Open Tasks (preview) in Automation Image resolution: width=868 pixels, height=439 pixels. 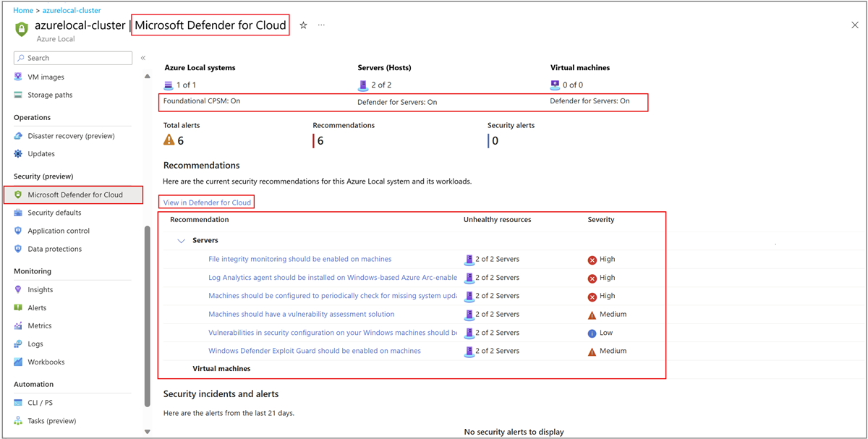52,420
